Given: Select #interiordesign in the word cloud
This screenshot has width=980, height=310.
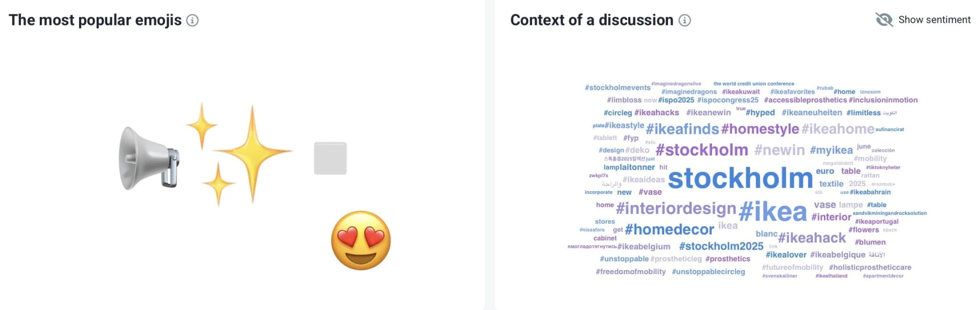Looking at the screenshot, I should pos(676,209).
